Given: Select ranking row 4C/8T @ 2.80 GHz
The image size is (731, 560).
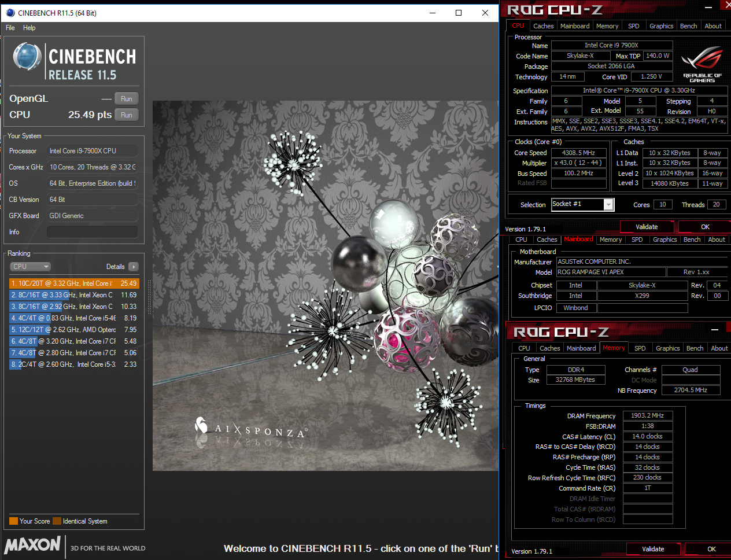Looking at the screenshot, I should click(74, 353).
